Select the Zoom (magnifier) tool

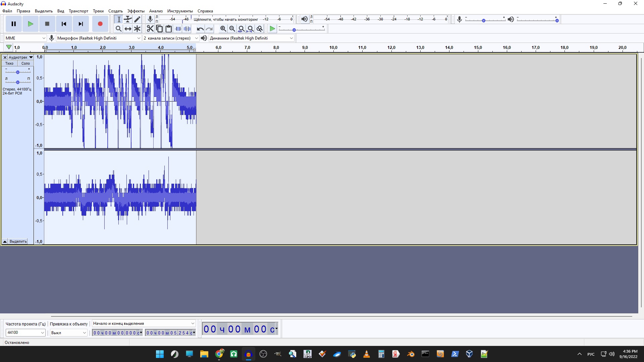[x=118, y=28]
